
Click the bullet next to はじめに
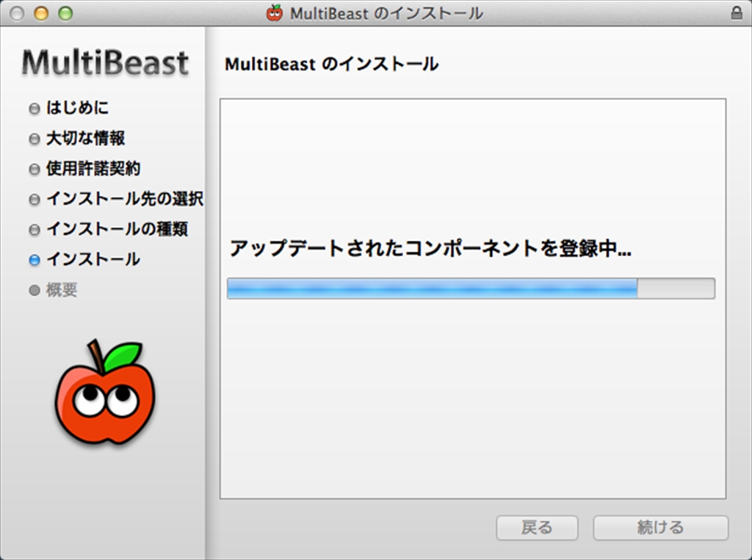pyautogui.click(x=34, y=109)
